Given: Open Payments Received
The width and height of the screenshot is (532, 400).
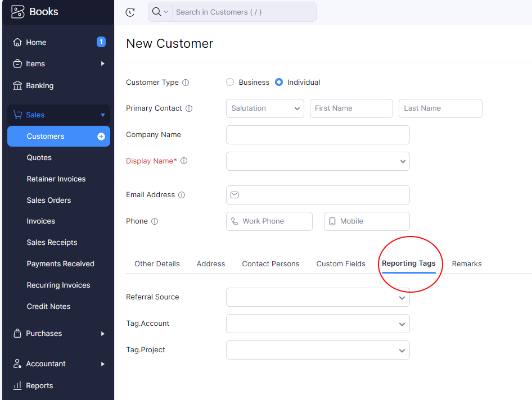Looking at the screenshot, I should 60,263.
